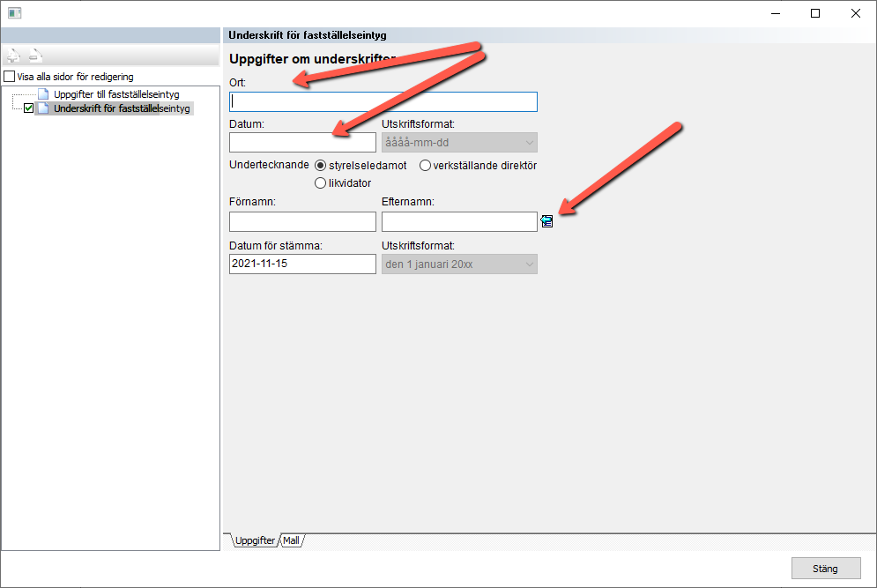
Task: Click the 'Datum för stämma' field showing 2021-11-15
Action: pyautogui.click(x=302, y=264)
